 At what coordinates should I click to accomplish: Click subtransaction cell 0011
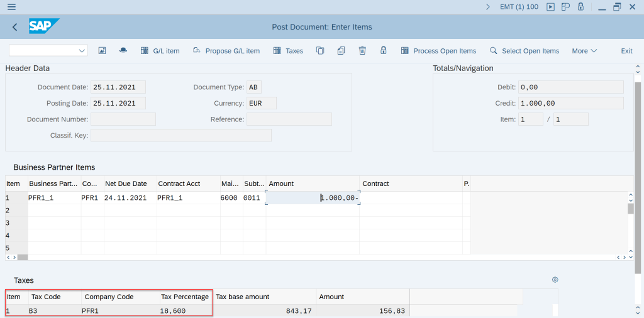(x=254, y=198)
